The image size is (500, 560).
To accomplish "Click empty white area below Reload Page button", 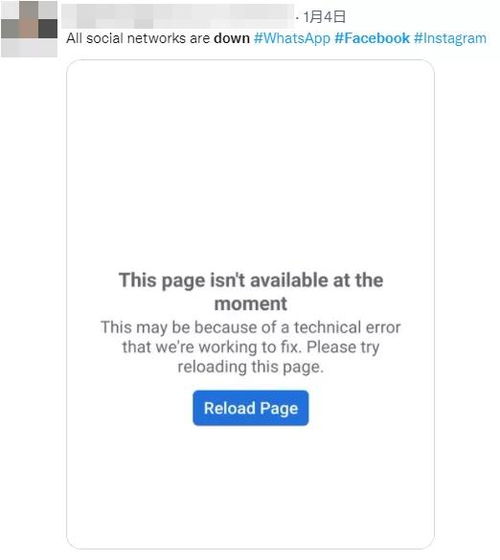I will (250, 486).
